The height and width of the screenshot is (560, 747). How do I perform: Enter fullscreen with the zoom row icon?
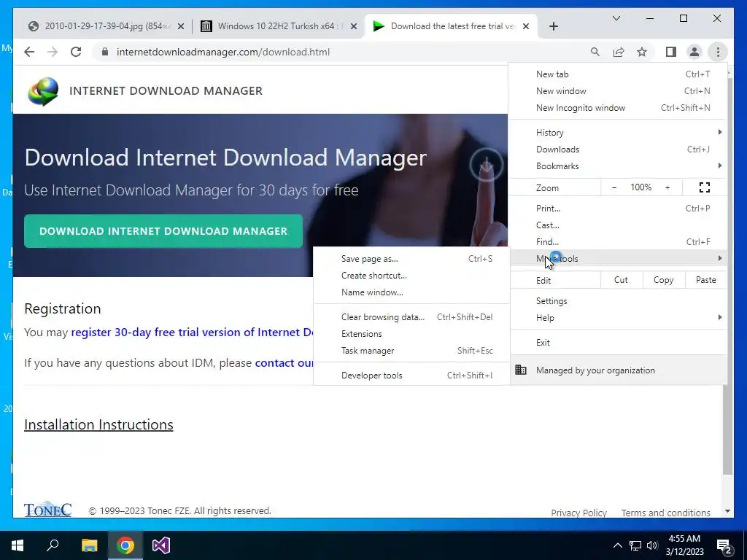coord(705,187)
